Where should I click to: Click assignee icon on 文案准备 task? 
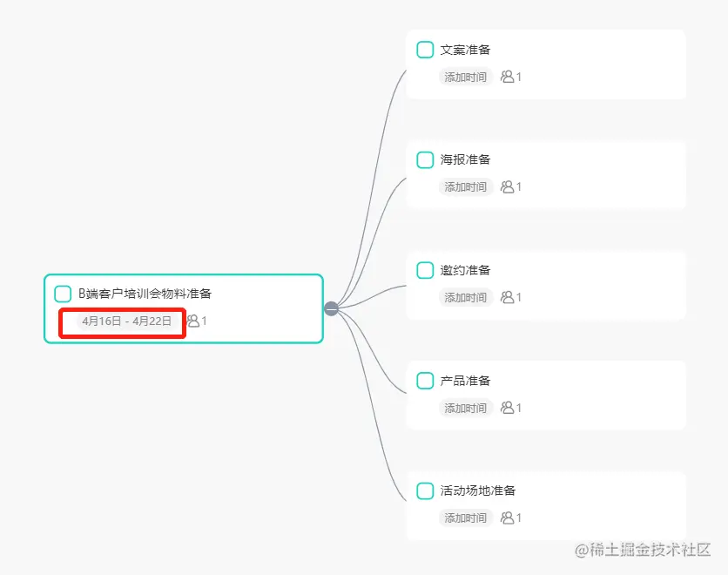click(508, 77)
